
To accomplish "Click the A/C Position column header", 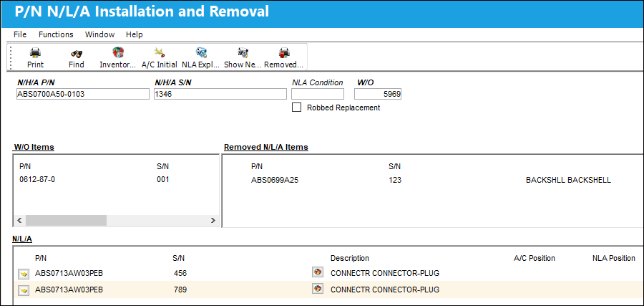I will (x=535, y=258).
